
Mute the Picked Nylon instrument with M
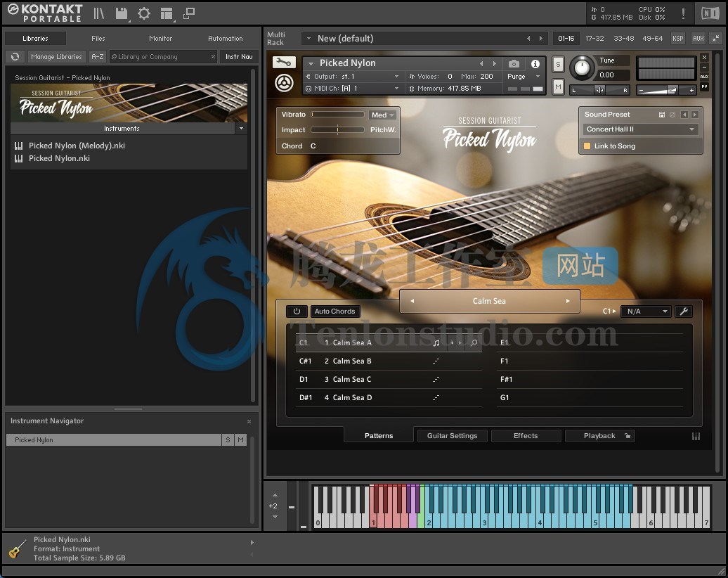tap(558, 86)
